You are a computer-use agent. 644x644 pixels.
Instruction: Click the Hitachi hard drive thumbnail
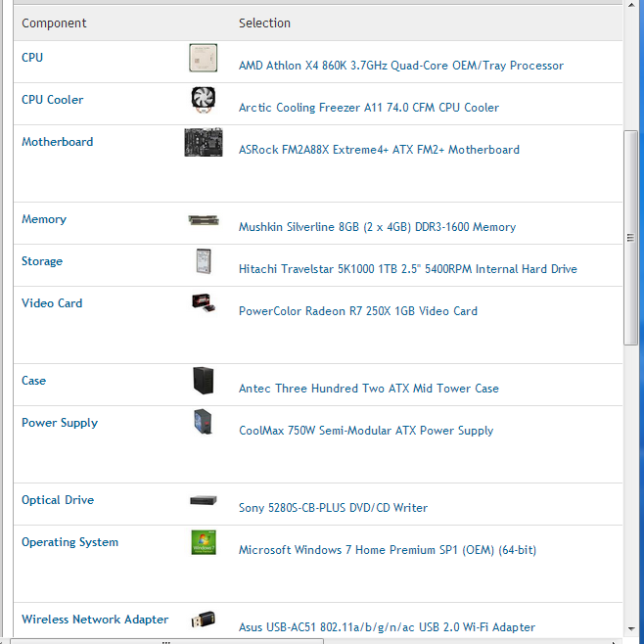[203, 262]
